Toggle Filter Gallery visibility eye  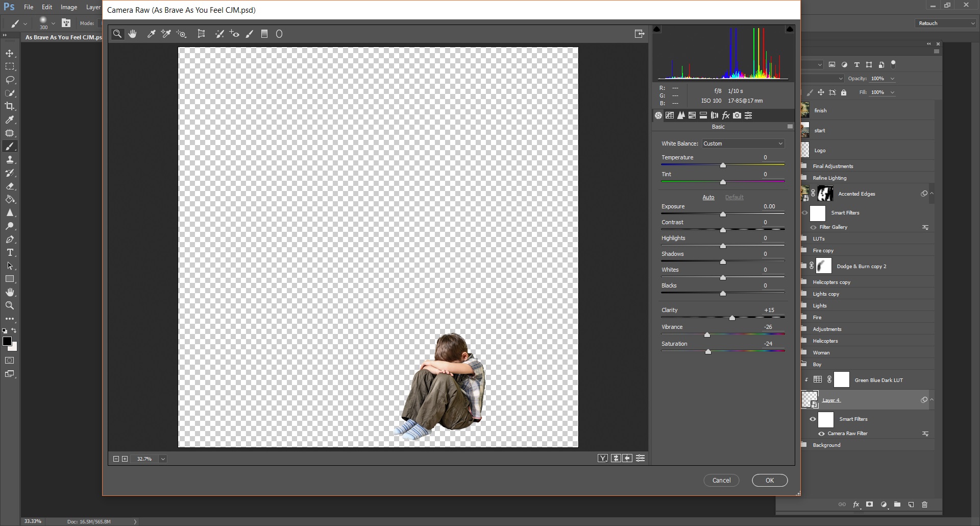(x=813, y=227)
